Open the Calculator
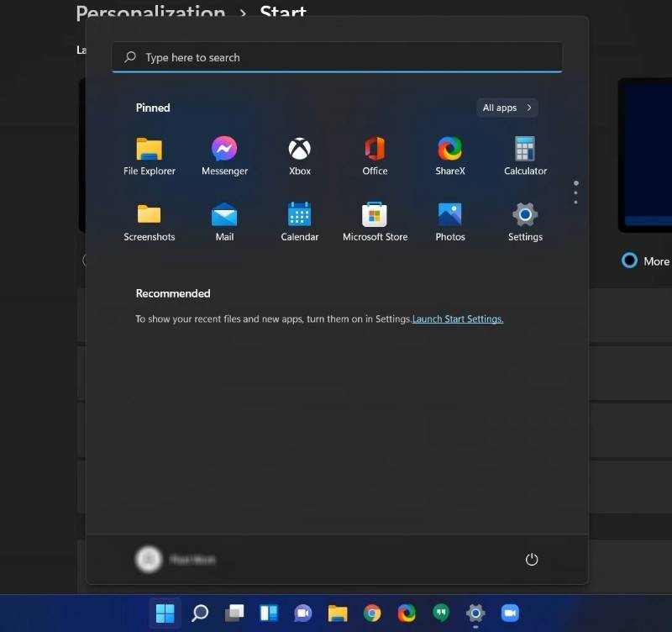This screenshot has width=672, height=632. coord(524,150)
